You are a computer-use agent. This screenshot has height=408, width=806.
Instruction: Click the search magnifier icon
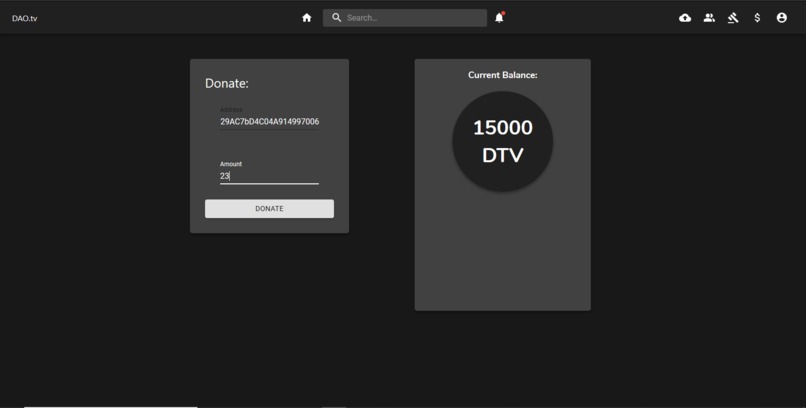(x=336, y=17)
